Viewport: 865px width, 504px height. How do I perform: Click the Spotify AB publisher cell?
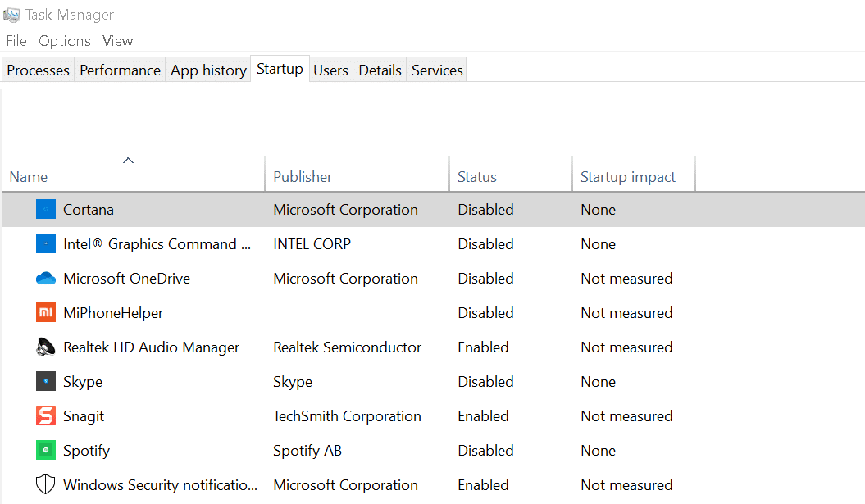click(307, 451)
